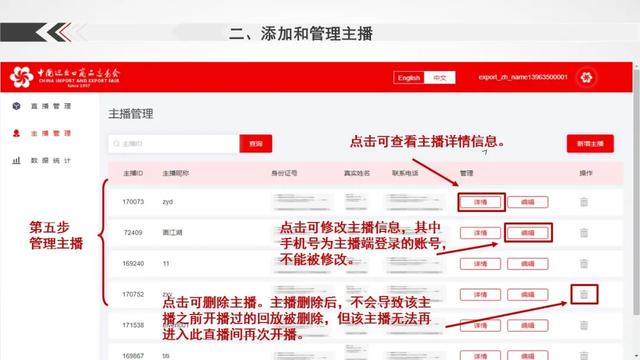Click the 查询 search button
Viewport: 640px width, 360px height.
(256, 144)
